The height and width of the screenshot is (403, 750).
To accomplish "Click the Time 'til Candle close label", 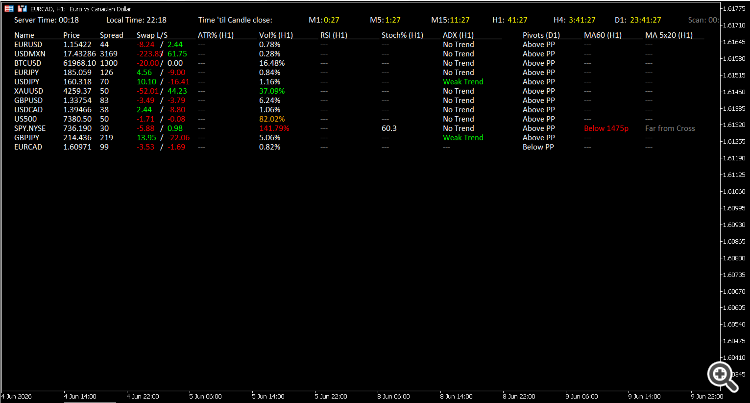I will [235, 20].
